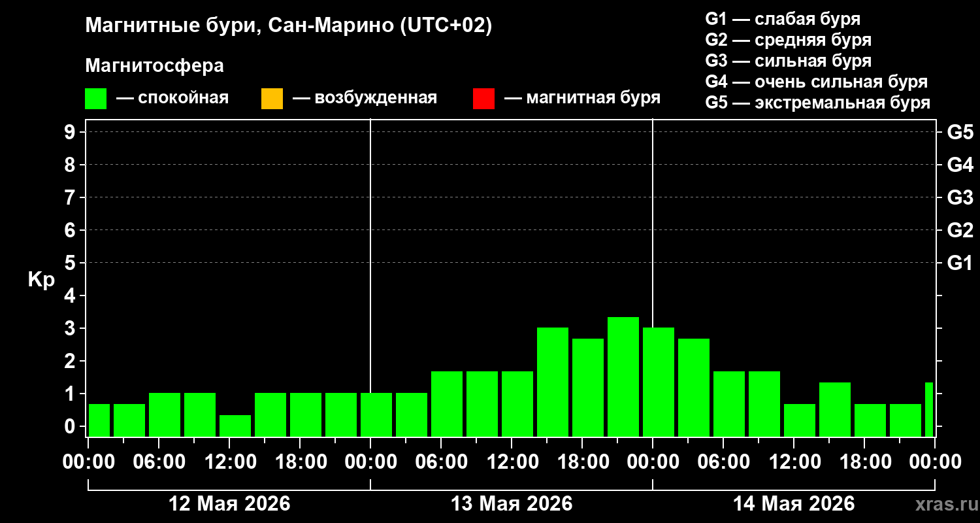This screenshot has height=523, width=980.
Task: Click the 'G3' label on right axis
Action: point(960,197)
